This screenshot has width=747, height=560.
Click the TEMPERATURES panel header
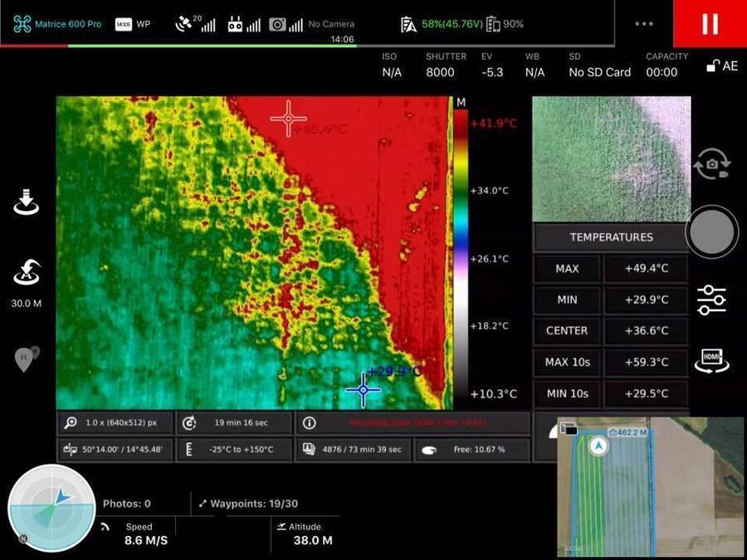coord(611,237)
